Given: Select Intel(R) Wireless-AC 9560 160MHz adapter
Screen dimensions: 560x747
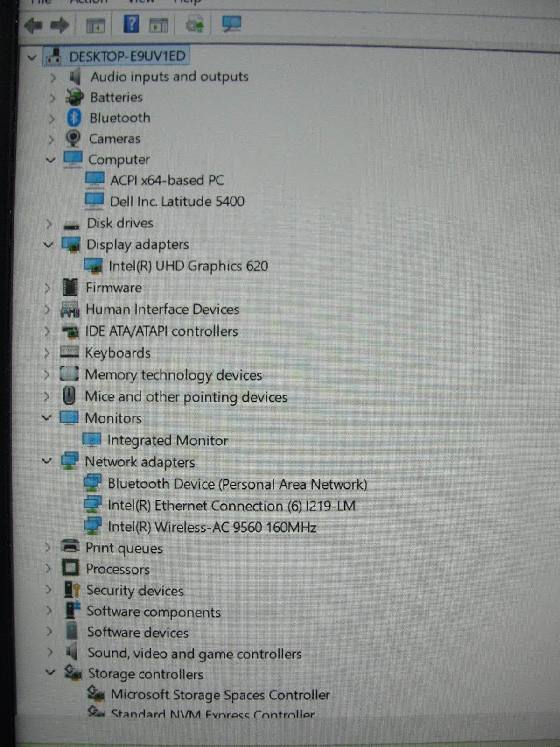Looking at the screenshot, I should (x=212, y=527).
